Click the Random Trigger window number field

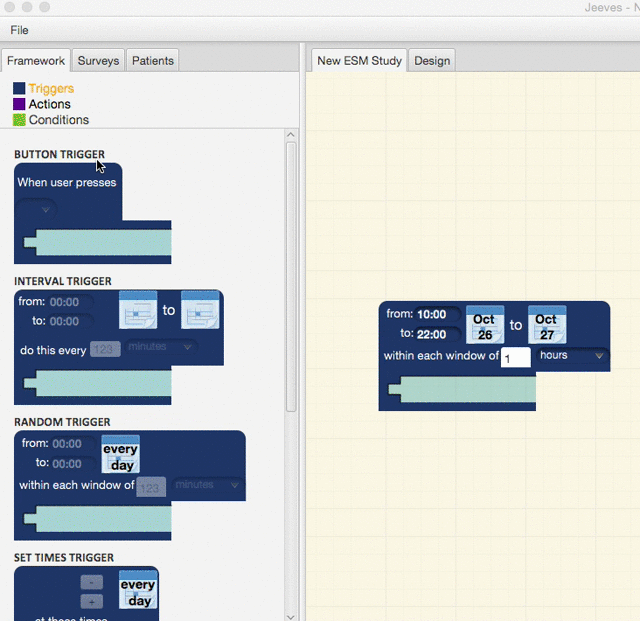point(151,487)
